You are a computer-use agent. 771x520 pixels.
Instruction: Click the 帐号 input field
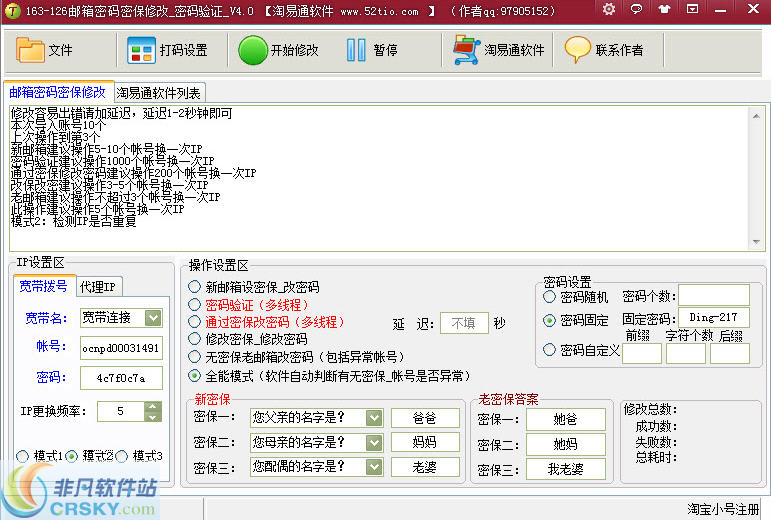point(121,348)
